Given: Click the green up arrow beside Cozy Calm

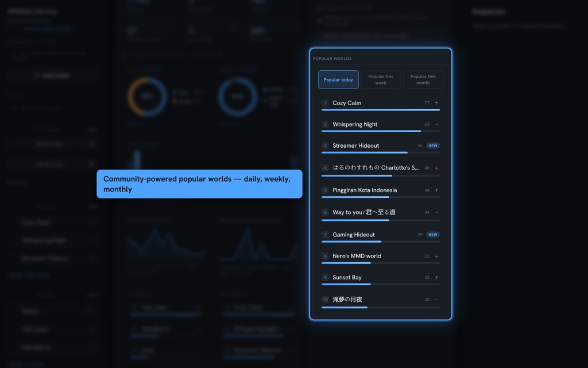Looking at the screenshot, I should pyautogui.click(x=436, y=103).
